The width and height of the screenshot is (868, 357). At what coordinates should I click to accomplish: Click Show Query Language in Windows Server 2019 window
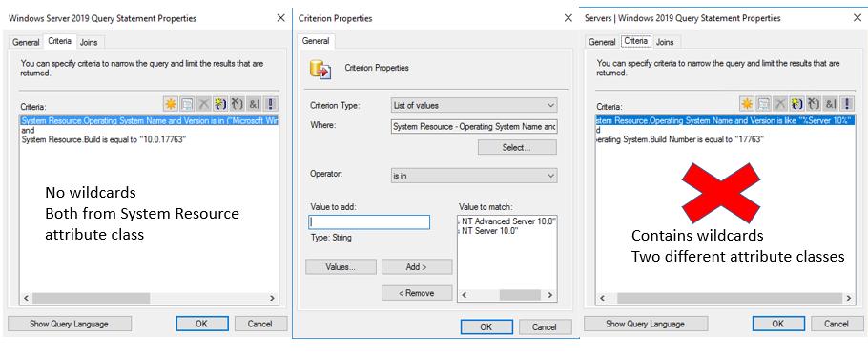(x=70, y=324)
